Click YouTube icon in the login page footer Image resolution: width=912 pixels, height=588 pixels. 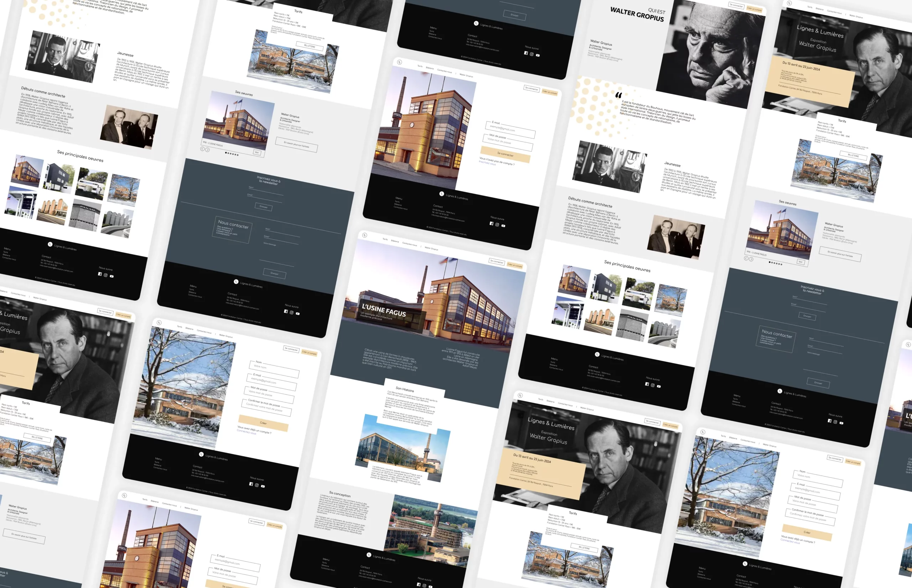[x=503, y=226]
